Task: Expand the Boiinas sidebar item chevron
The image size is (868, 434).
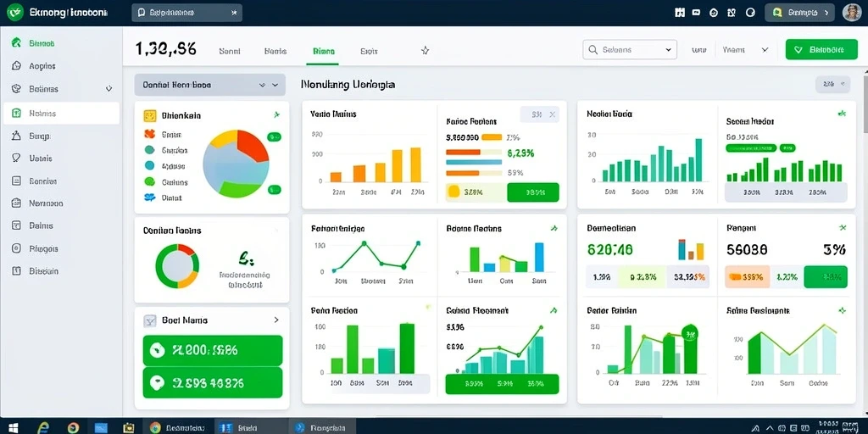Action: tap(108, 88)
